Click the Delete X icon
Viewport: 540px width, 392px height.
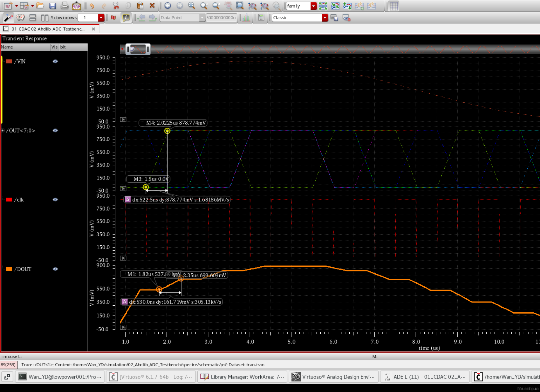click(152, 6)
